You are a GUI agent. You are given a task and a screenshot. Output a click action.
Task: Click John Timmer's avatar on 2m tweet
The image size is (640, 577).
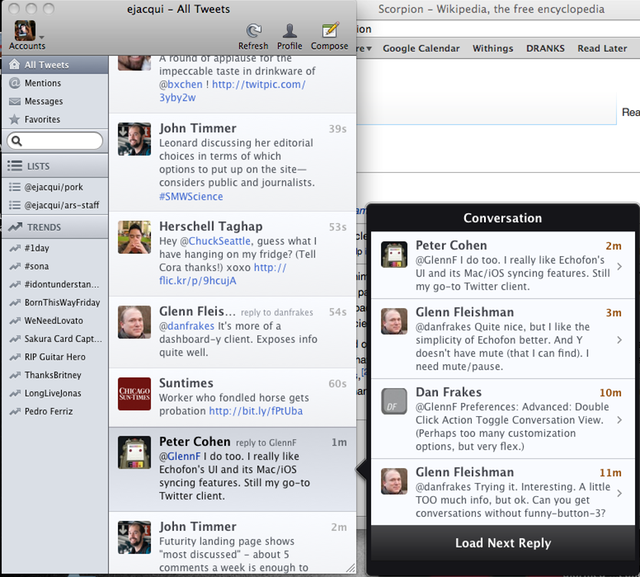134,537
